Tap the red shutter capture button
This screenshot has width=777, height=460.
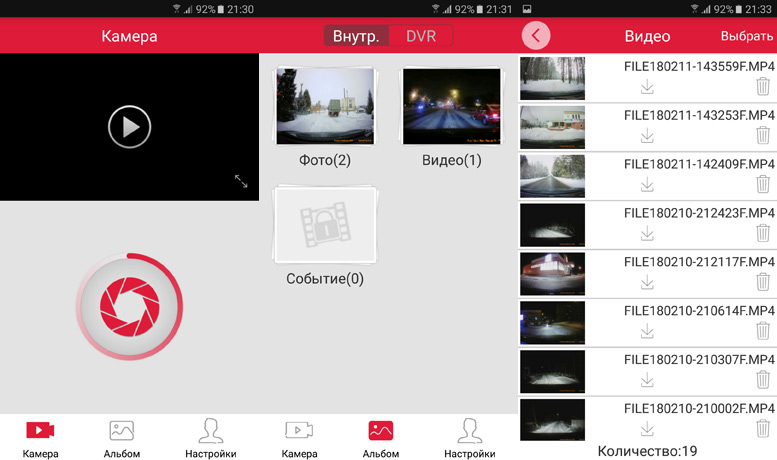tap(129, 306)
